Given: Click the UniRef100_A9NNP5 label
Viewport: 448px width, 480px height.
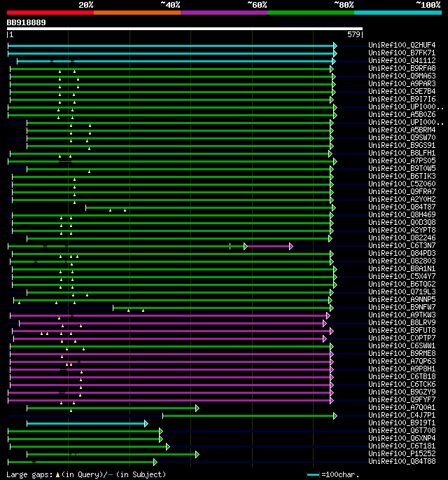Looking at the screenshot, I should (402, 299).
